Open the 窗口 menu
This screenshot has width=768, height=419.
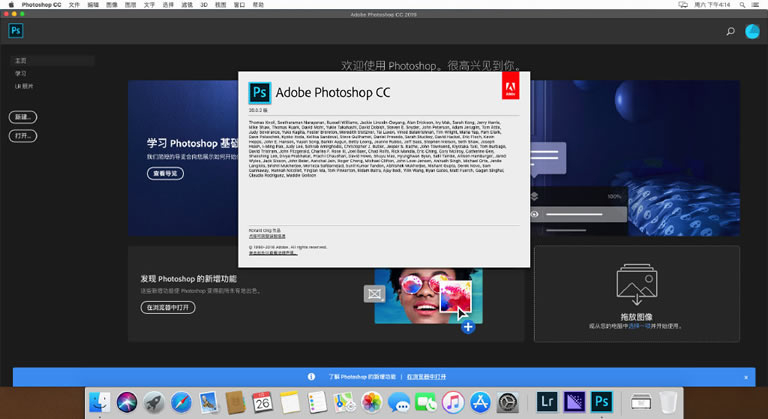coord(239,4)
